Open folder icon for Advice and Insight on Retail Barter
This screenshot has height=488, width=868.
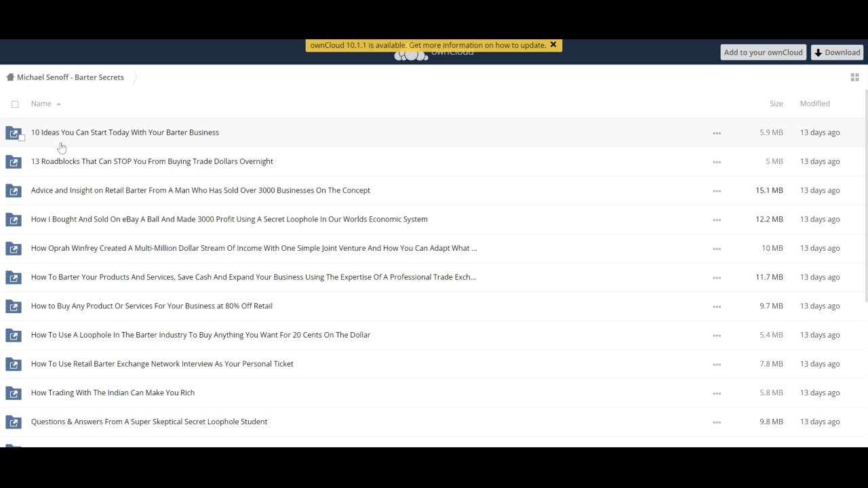click(14, 191)
